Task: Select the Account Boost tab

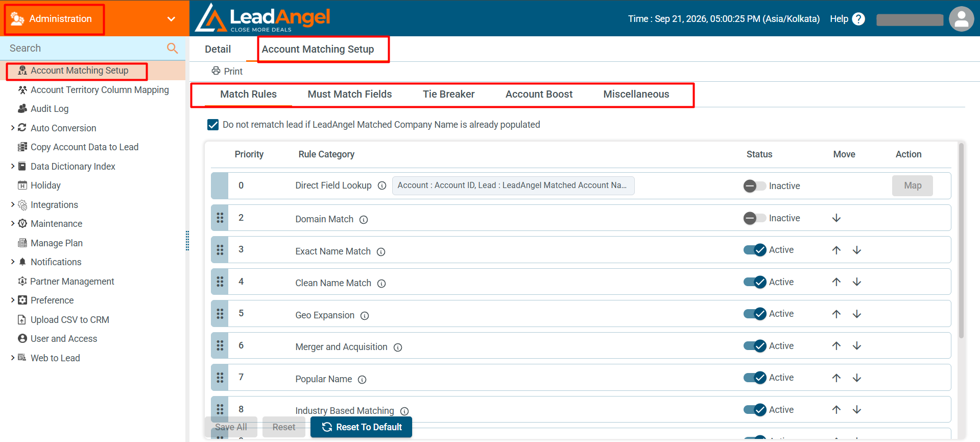Action: point(539,94)
